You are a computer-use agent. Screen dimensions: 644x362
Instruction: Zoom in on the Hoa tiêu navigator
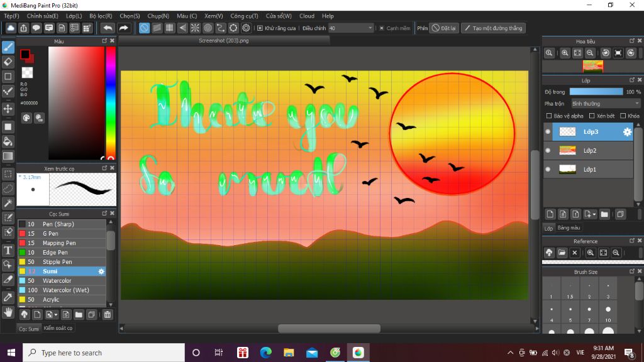click(565, 53)
